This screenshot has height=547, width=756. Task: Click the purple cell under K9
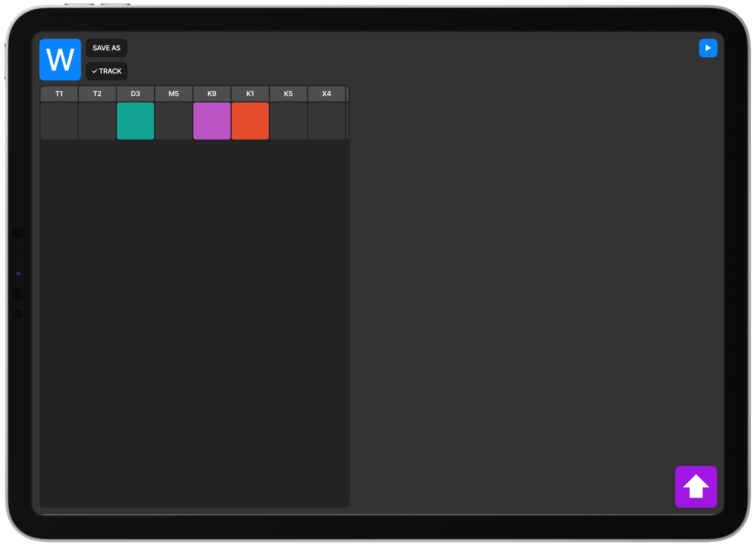pos(212,121)
